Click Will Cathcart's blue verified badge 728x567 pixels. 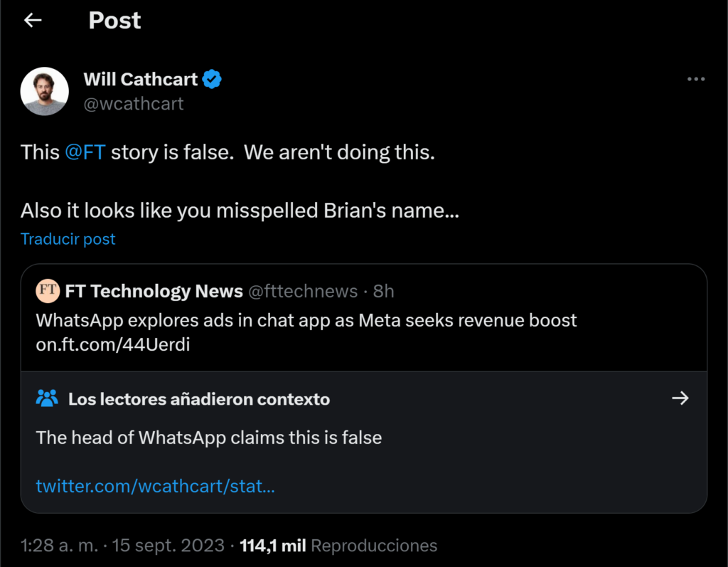[213, 79]
